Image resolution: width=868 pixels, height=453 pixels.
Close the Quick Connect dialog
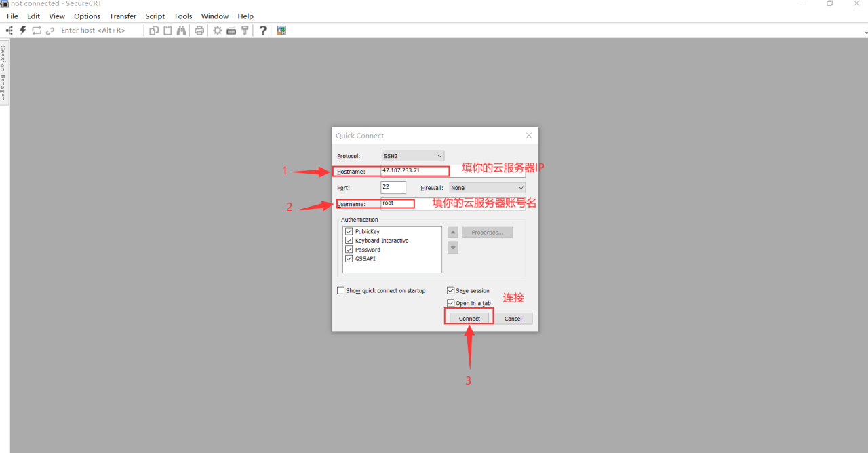coord(529,136)
